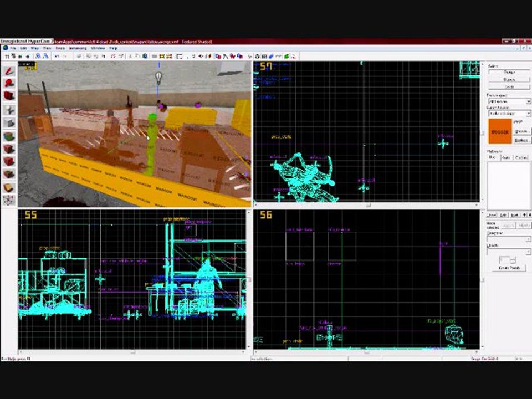
Task: Select the Clipping tool in left toolbar
Action: click(x=9, y=188)
